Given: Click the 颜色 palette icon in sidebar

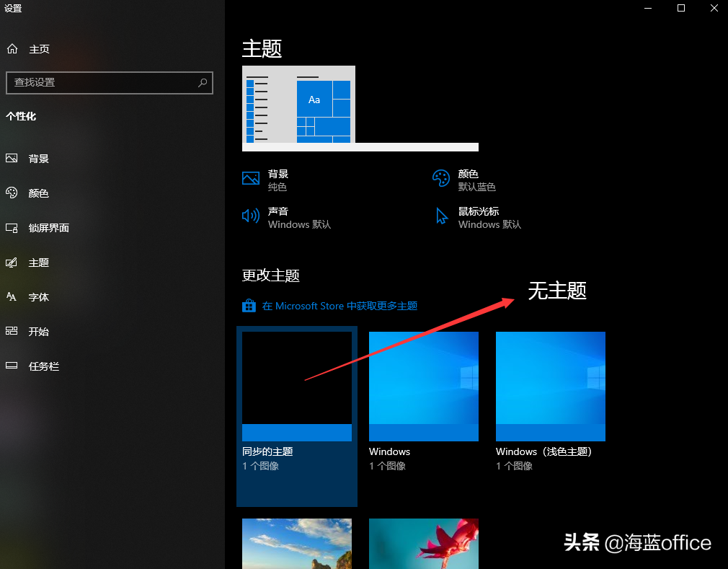Looking at the screenshot, I should click(12, 193).
